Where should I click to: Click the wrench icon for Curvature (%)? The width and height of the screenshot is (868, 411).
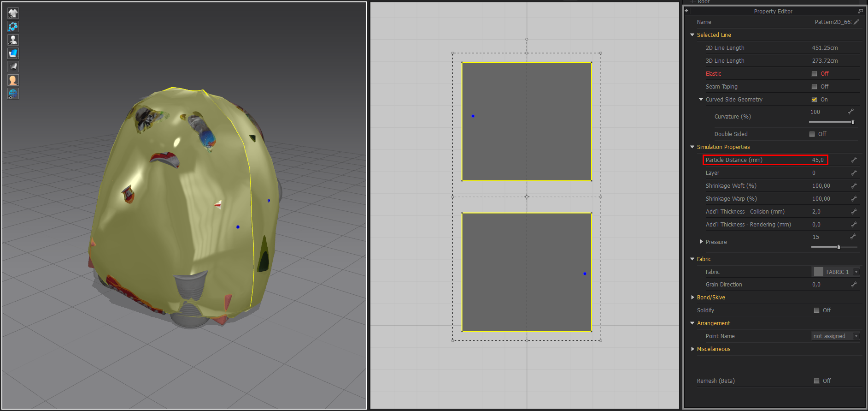(x=851, y=112)
